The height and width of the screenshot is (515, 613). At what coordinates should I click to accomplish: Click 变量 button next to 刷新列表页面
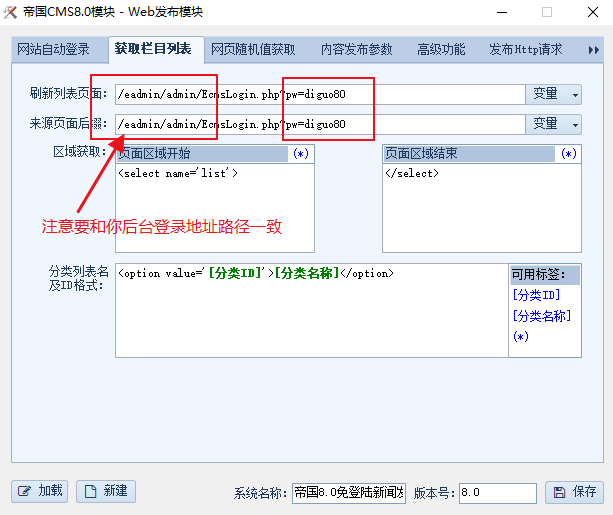click(546, 95)
